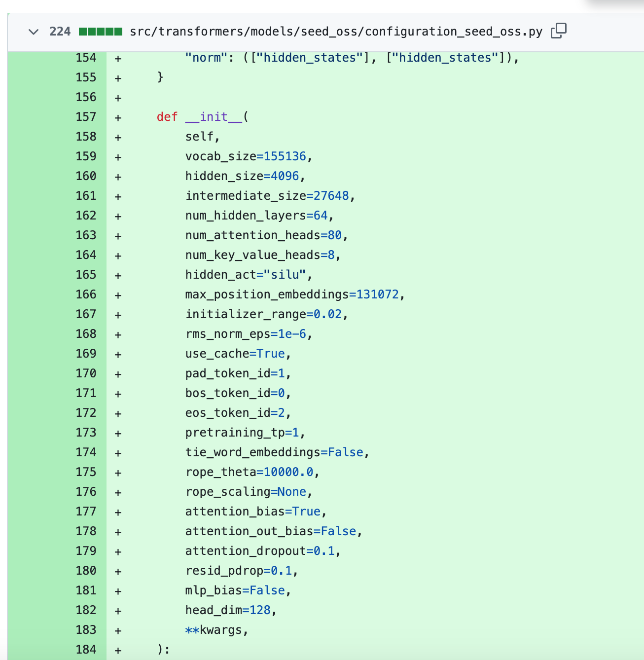
Task: Click the vocab_size=155136 code line
Action: pyautogui.click(x=248, y=156)
